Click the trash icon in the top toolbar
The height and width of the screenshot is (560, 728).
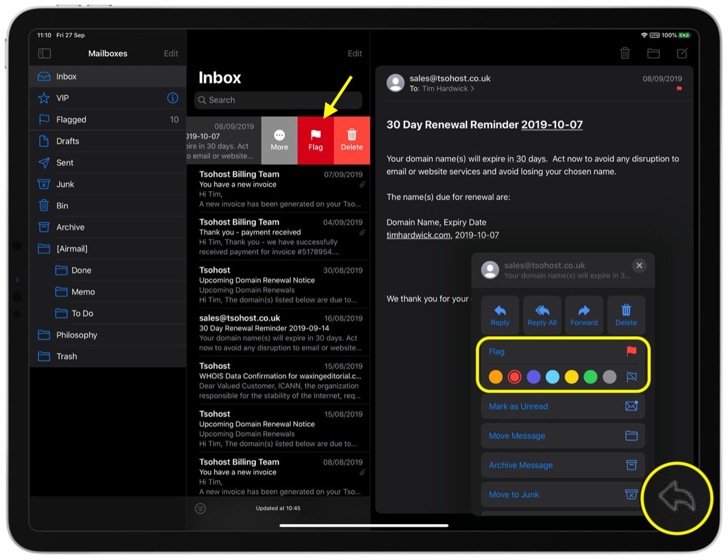[x=625, y=53]
